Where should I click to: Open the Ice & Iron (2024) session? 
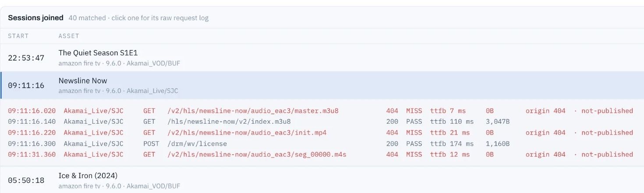tap(322, 180)
